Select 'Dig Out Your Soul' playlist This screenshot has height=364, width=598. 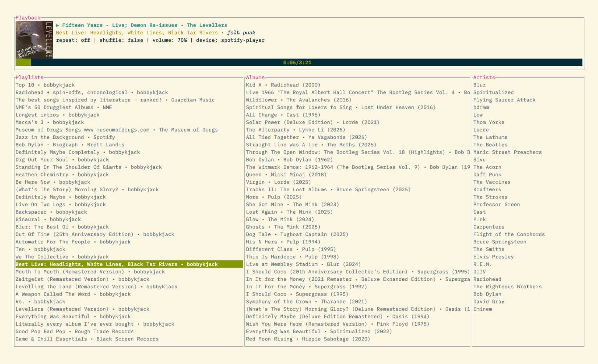pos(62,160)
